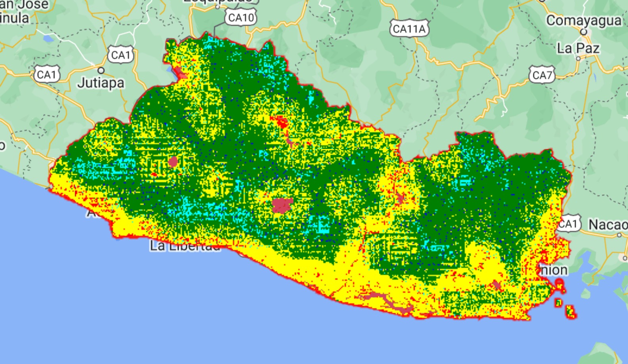This screenshot has width=628, height=364.
Task: Click the La Paz city dot marker
Action: 578,58
